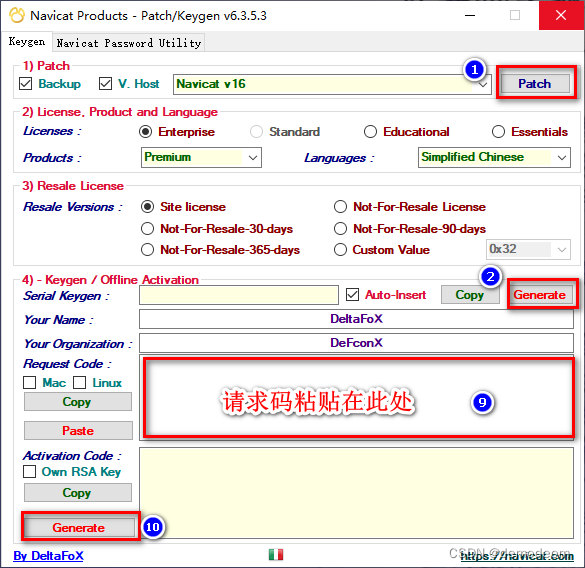Open the Navicat Password Utility tab
The height and width of the screenshot is (568, 585).
click(129, 43)
